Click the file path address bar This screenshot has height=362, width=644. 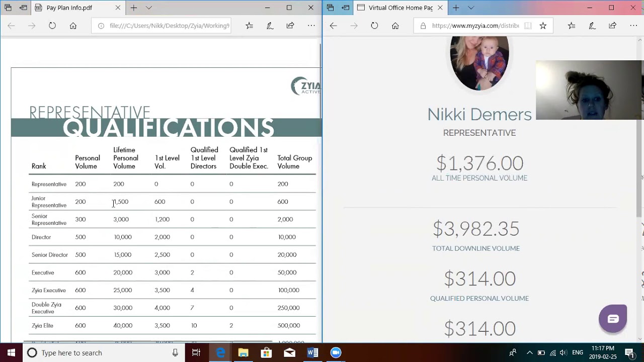tap(161, 26)
